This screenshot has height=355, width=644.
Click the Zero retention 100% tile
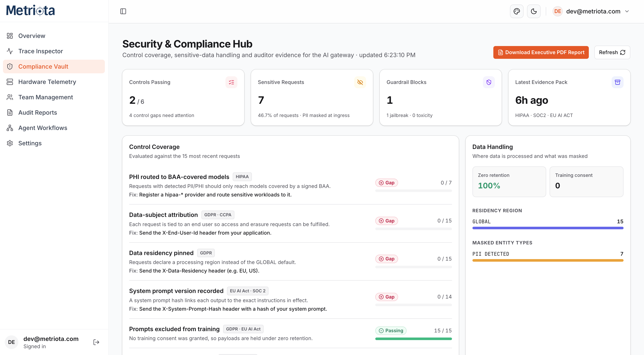pos(509,182)
